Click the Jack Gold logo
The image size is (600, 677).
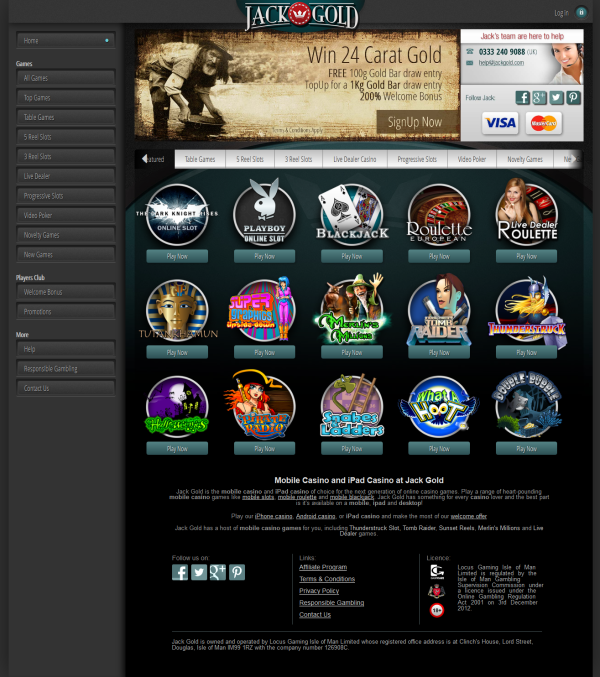(x=301, y=16)
